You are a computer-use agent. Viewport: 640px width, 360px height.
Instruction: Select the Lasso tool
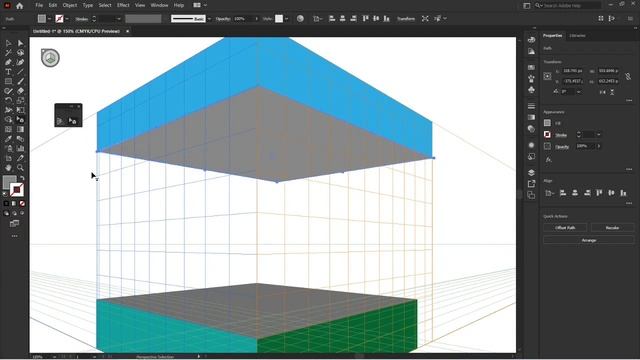pyautogui.click(x=20, y=53)
